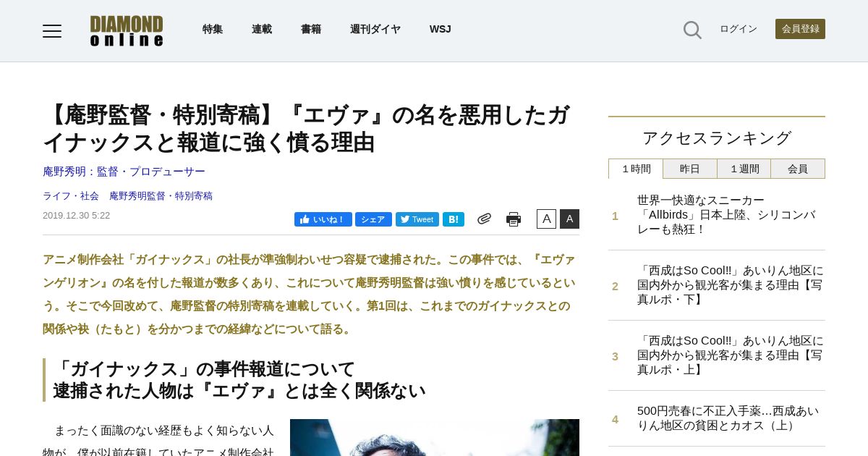Click the article headline 【庵野監督・特別寄稿】
The width and height of the screenshot is (868, 456).
306,128
